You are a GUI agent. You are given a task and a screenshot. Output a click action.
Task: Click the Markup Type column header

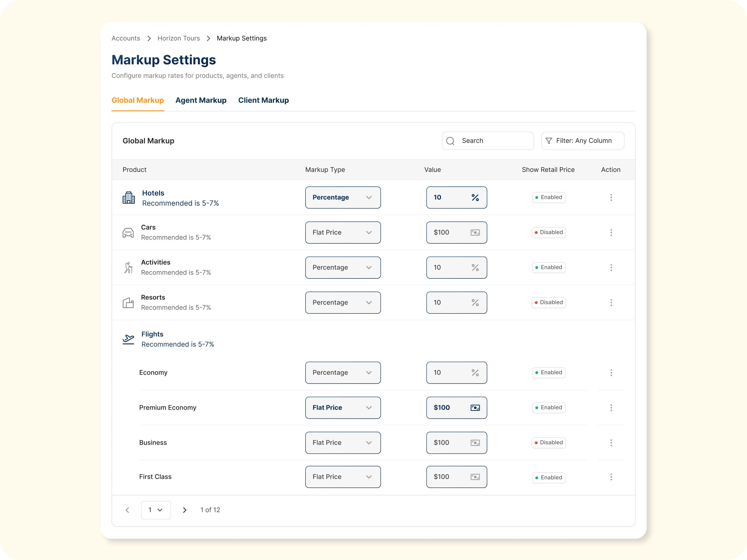point(325,170)
